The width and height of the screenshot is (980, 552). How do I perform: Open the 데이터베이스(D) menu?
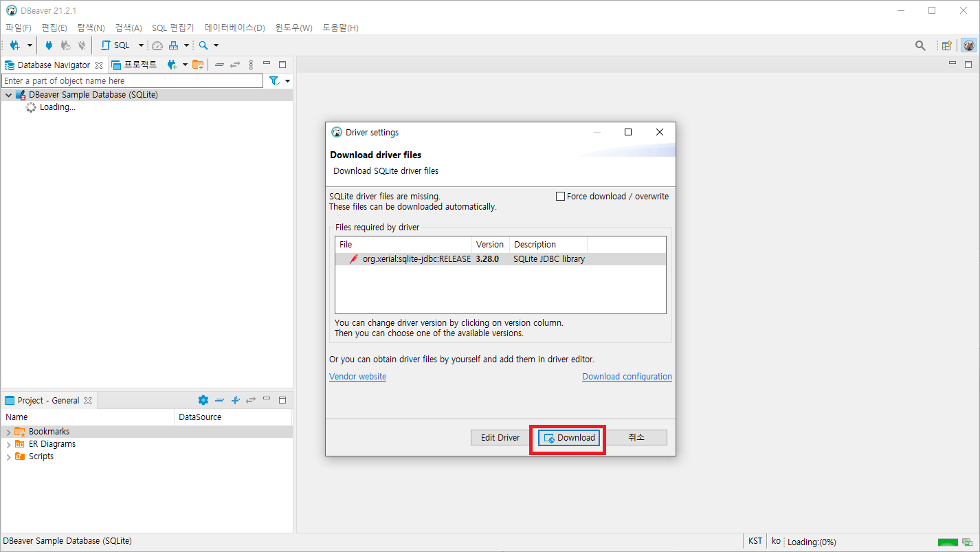pyautogui.click(x=235, y=27)
